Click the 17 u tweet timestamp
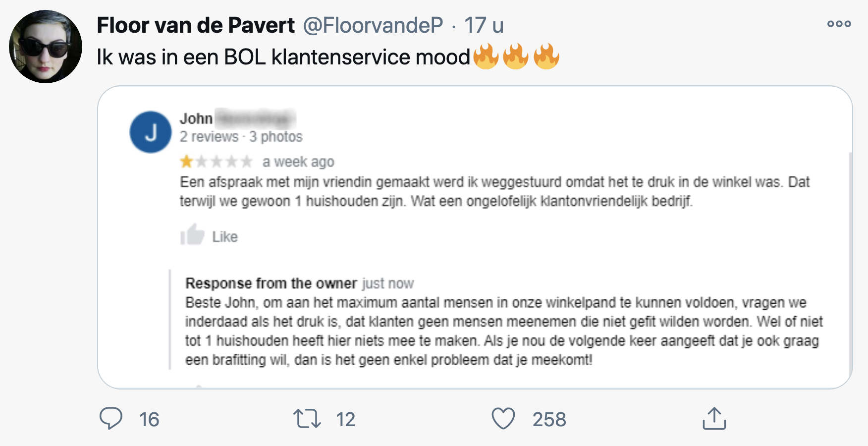 pyautogui.click(x=484, y=25)
